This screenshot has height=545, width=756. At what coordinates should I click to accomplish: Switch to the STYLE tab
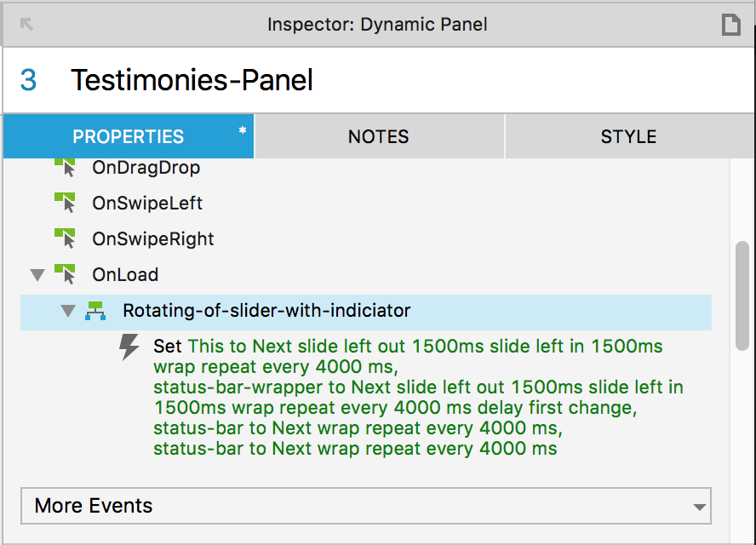click(x=629, y=136)
